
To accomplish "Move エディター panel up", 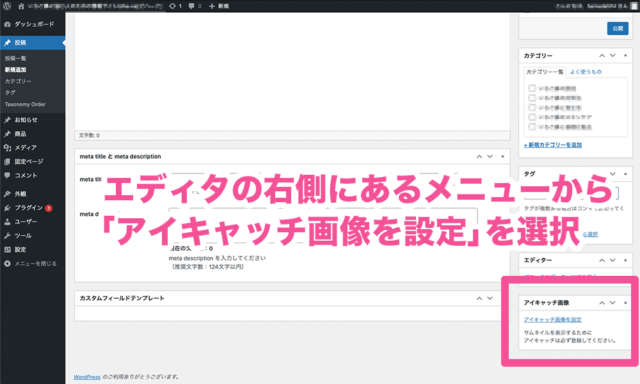I will (x=602, y=260).
